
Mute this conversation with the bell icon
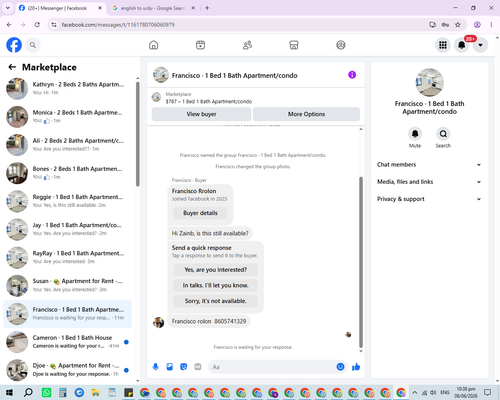click(x=415, y=134)
